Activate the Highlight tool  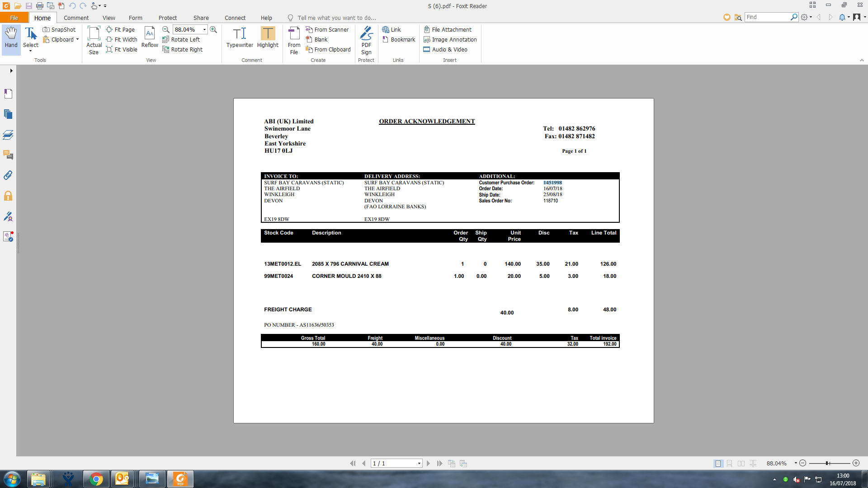coord(268,38)
